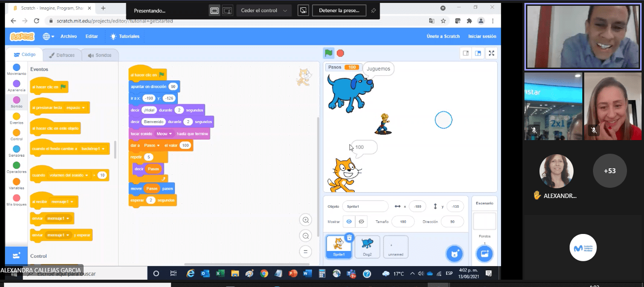Select the Sprite1 thumbnail
This screenshot has height=287, width=644.
pos(339,247)
